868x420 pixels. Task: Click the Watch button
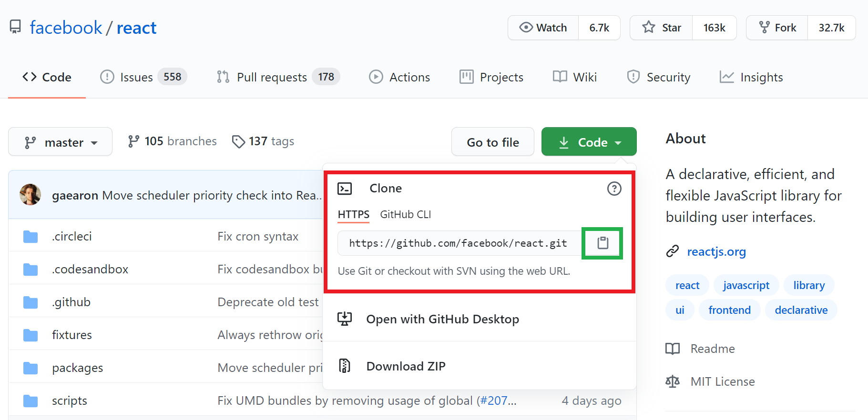(x=543, y=28)
